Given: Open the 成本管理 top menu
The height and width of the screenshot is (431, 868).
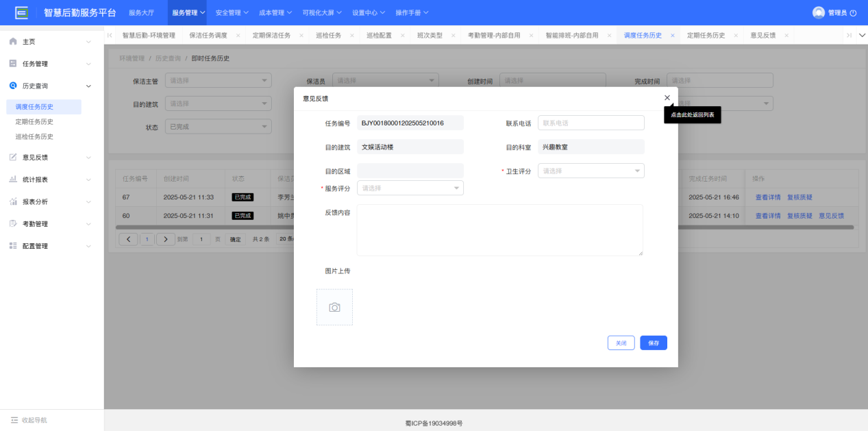Looking at the screenshot, I should pos(275,12).
